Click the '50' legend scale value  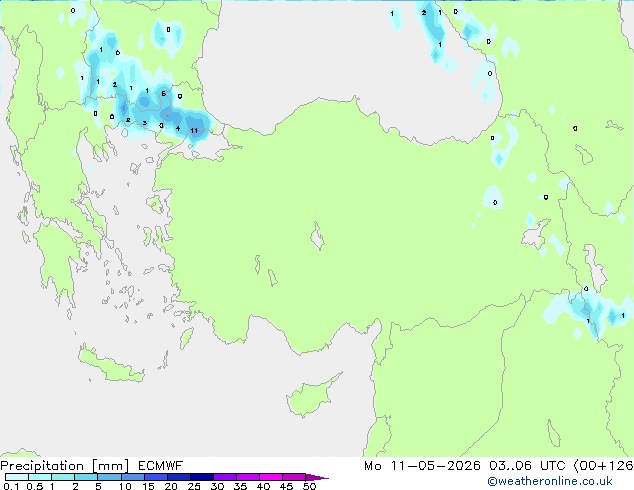309,486
